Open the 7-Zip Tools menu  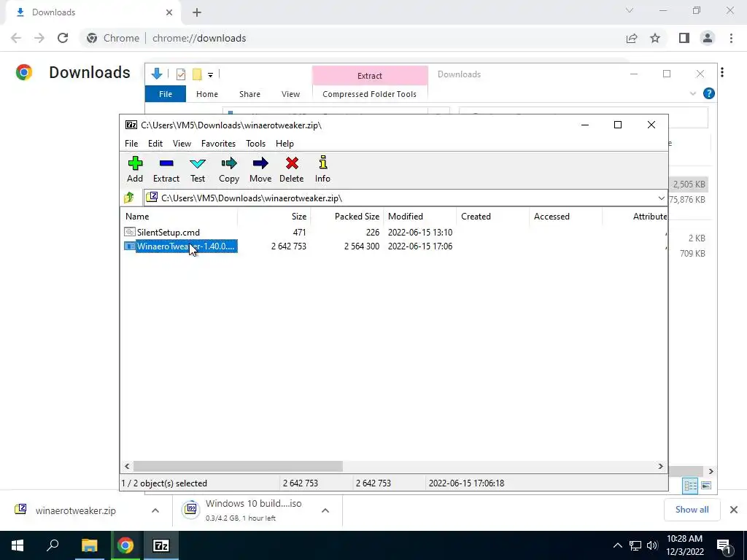pyautogui.click(x=255, y=144)
